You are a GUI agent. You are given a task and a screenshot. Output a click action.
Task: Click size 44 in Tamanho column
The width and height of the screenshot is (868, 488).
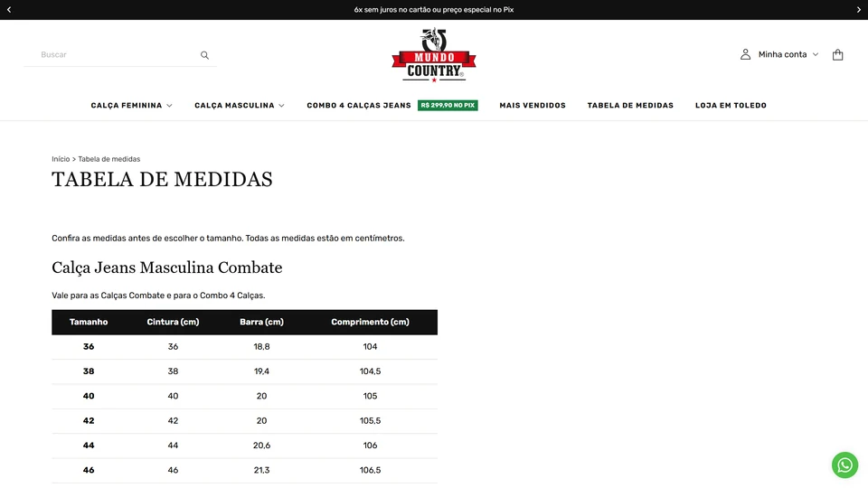coord(89,446)
